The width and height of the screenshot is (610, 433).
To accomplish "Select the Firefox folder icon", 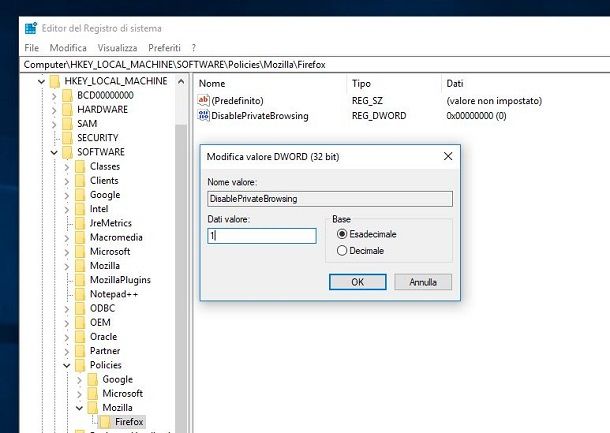I will click(x=105, y=422).
